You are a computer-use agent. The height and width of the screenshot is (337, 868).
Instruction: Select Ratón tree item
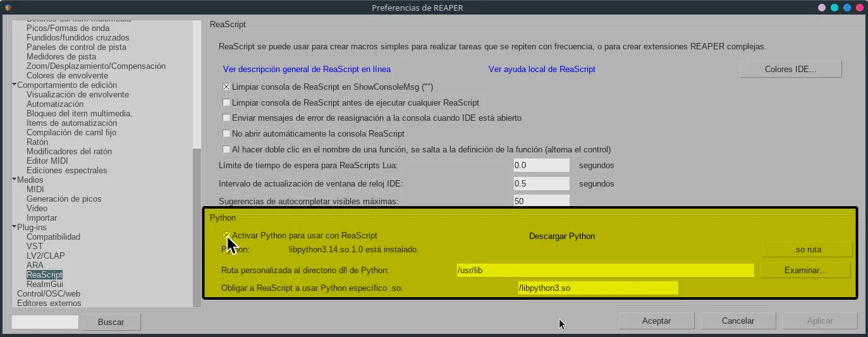[x=37, y=142]
